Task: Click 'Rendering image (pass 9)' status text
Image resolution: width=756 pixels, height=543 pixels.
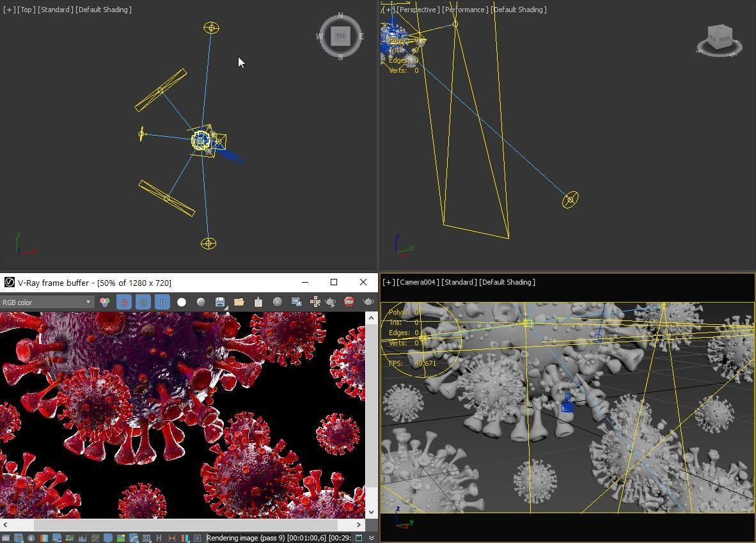Action: [x=245, y=538]
